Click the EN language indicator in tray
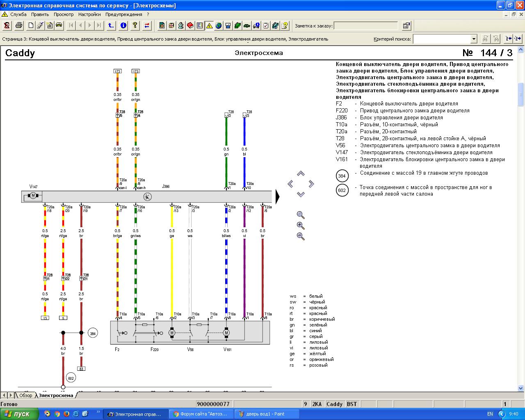Viewport: 525px width, 420px height. point(490,414)
